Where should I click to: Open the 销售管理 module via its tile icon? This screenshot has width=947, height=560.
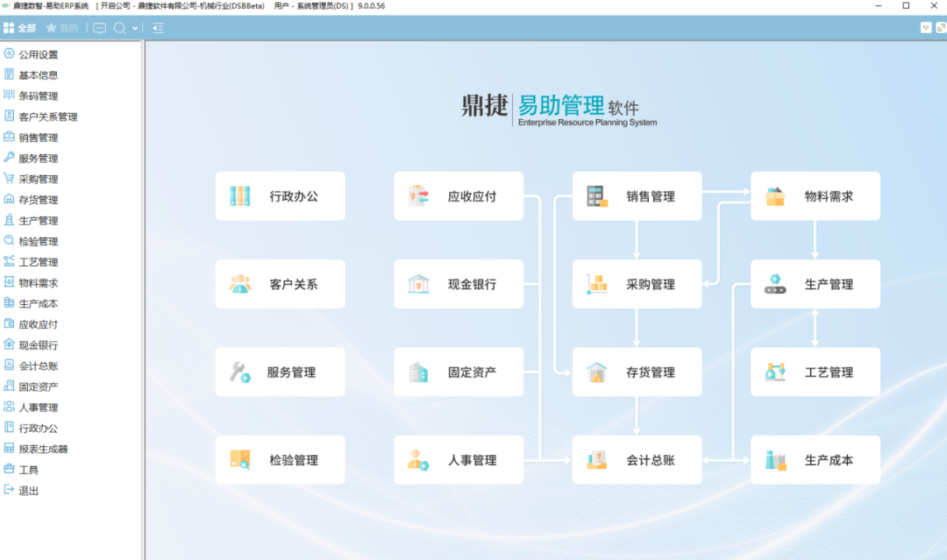coord(597,195)
